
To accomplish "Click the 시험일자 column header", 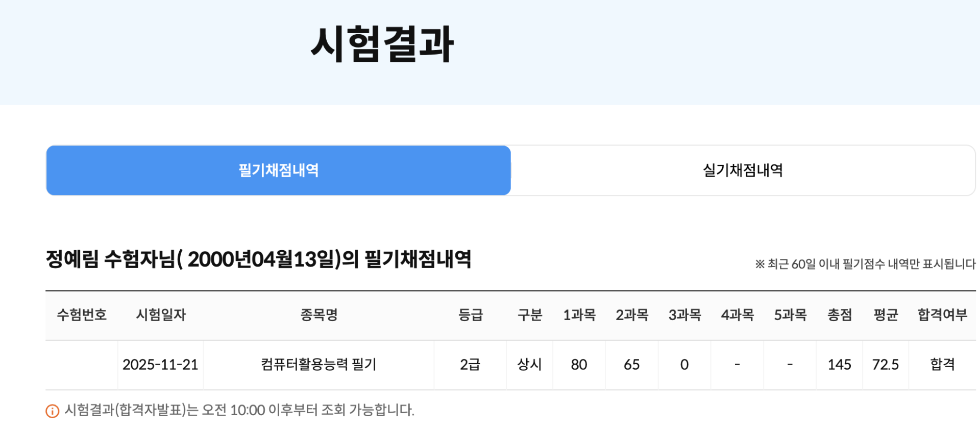I will (x=161, y=315).
